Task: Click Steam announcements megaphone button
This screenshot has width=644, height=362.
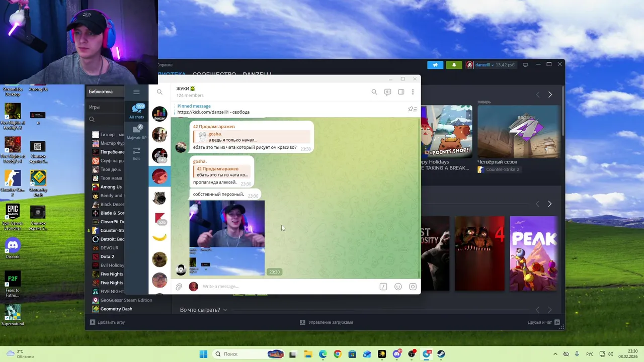Action: point(435,65)
